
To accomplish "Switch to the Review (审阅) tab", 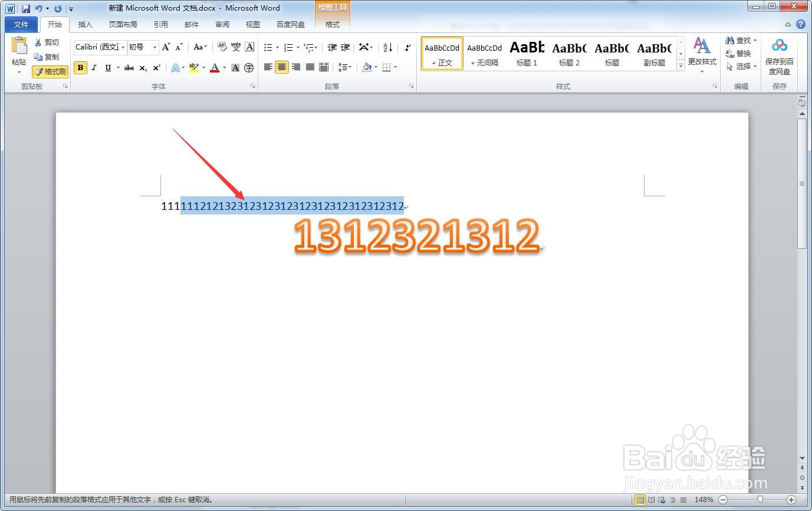I will click(x=222, y=24).
